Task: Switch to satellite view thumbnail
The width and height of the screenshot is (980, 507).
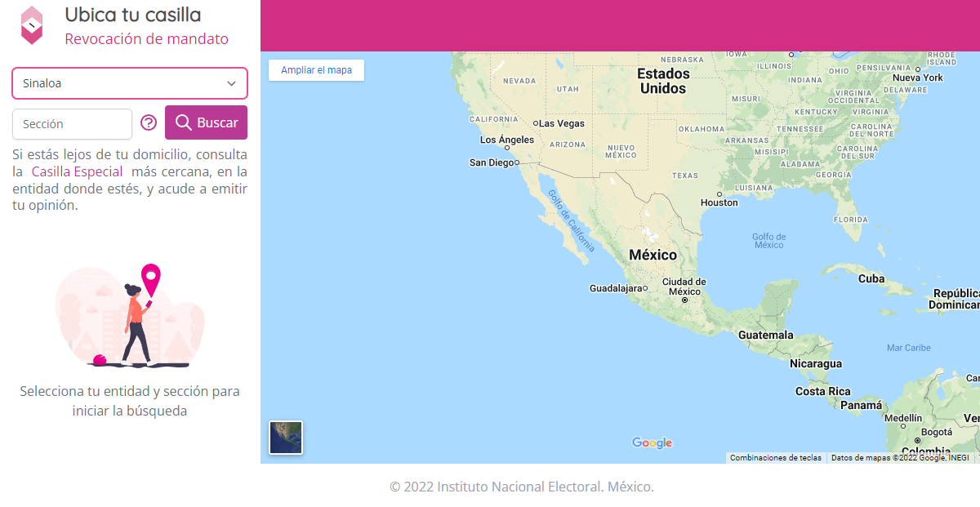Action: [286, 438]
